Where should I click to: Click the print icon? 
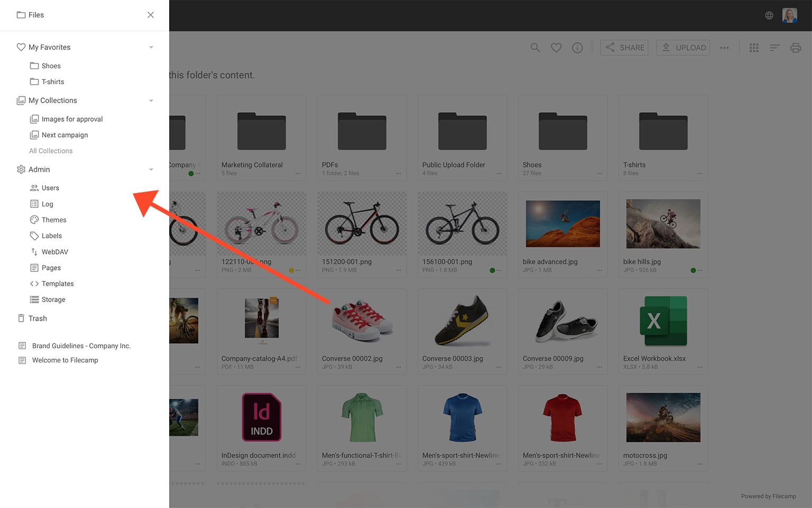(796, 48)
